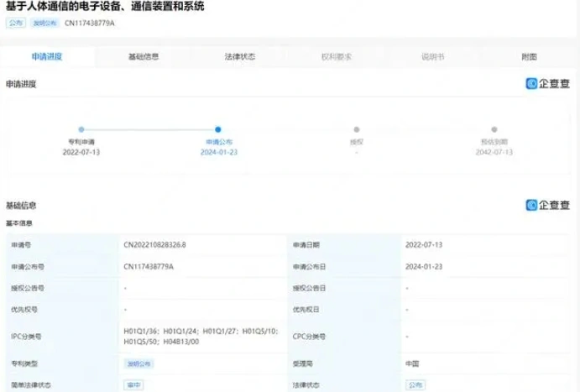Click the 发明公布 tag under the title

pyautogui.click(x=44, y=24)
